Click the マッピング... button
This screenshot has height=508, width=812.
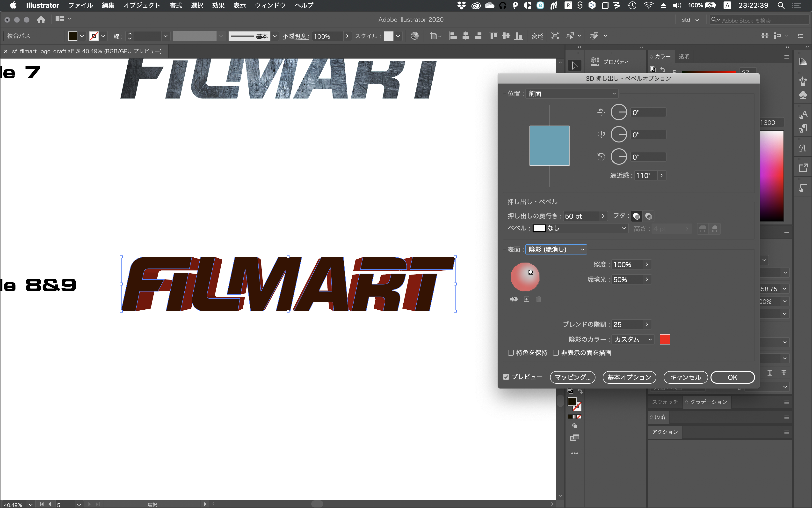tap(573, 377)
